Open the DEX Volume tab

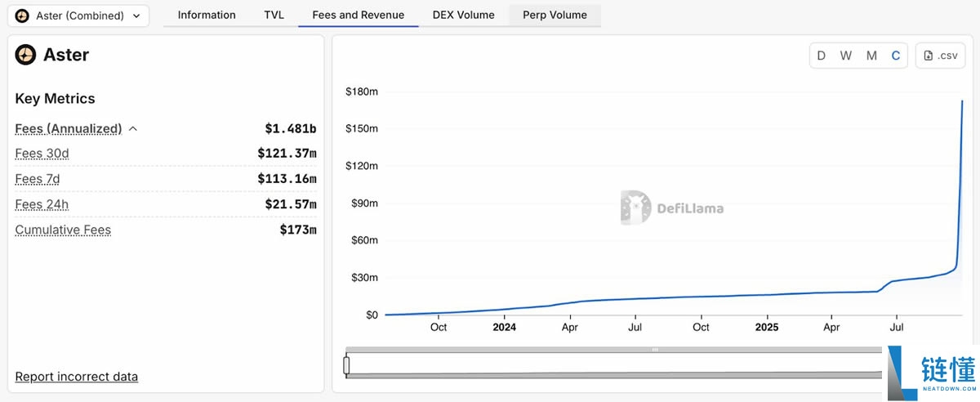pos(464,15)
